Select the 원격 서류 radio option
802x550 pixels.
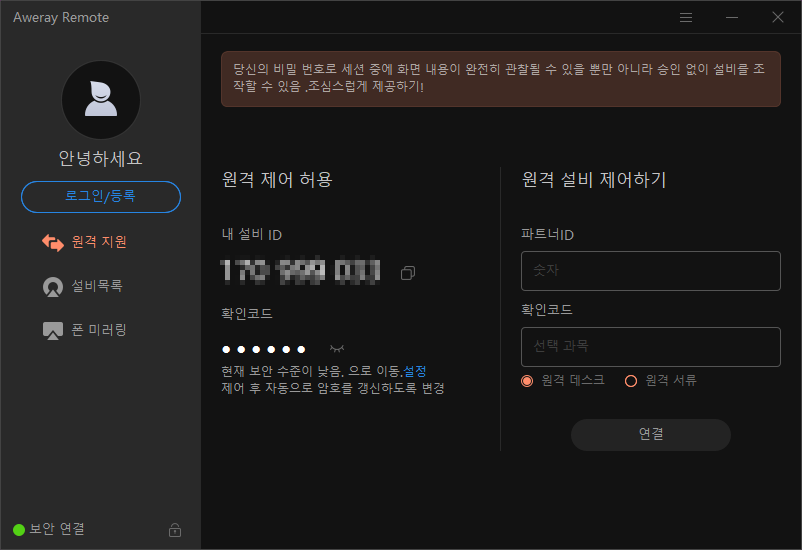(631, 381)
